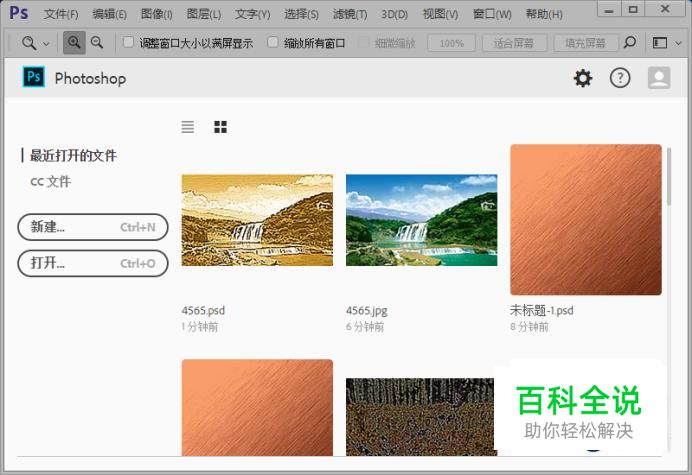Open the 图层(L) menu
Image resolution: width=692 pixels, height=475 pixels.
[203, 14]
